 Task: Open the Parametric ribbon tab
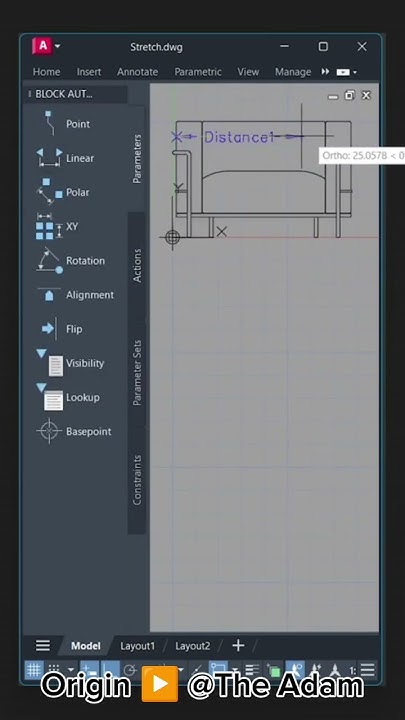198,72
